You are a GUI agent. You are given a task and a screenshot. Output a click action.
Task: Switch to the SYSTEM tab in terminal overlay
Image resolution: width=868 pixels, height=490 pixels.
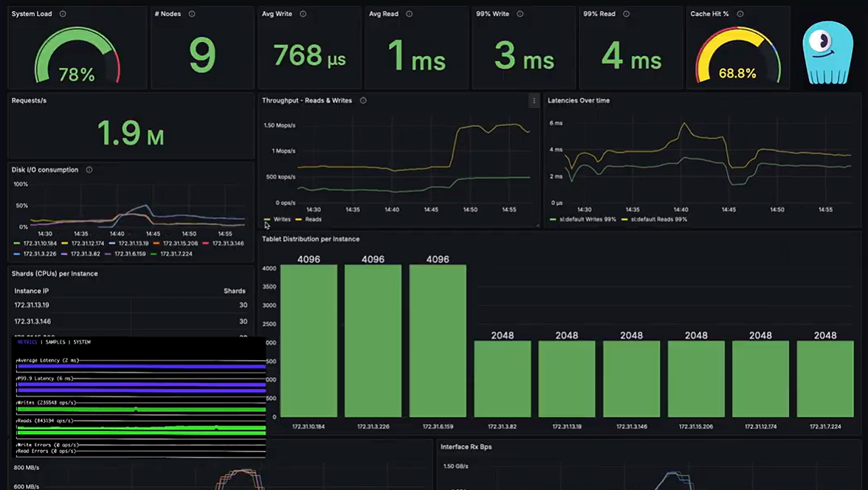82,342
